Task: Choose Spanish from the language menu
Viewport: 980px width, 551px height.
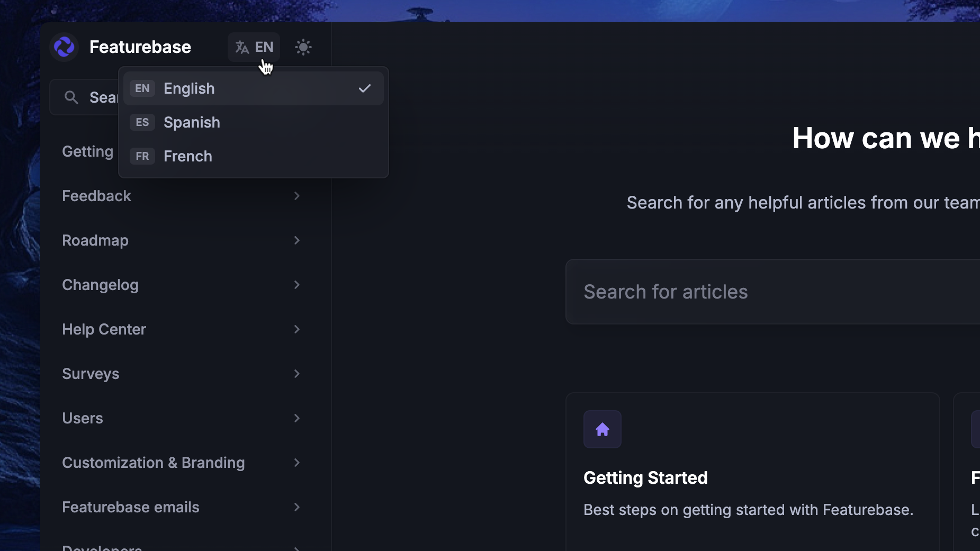Action: [254, 122]
